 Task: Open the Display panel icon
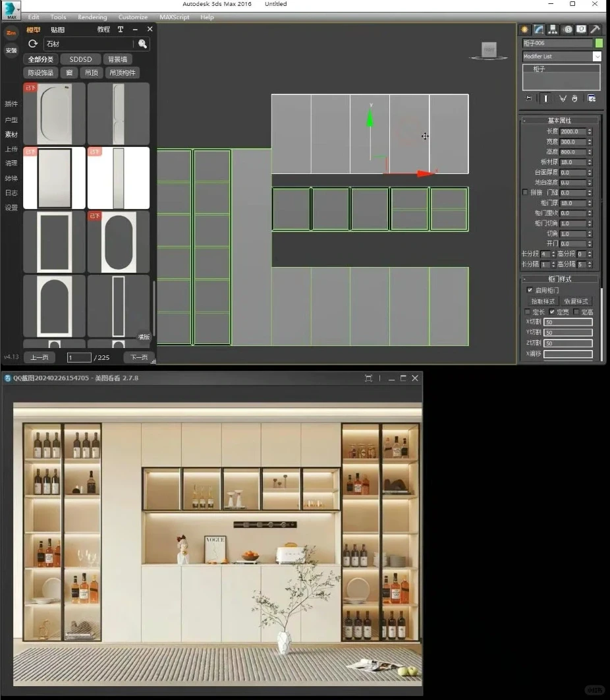click(580, 29)
